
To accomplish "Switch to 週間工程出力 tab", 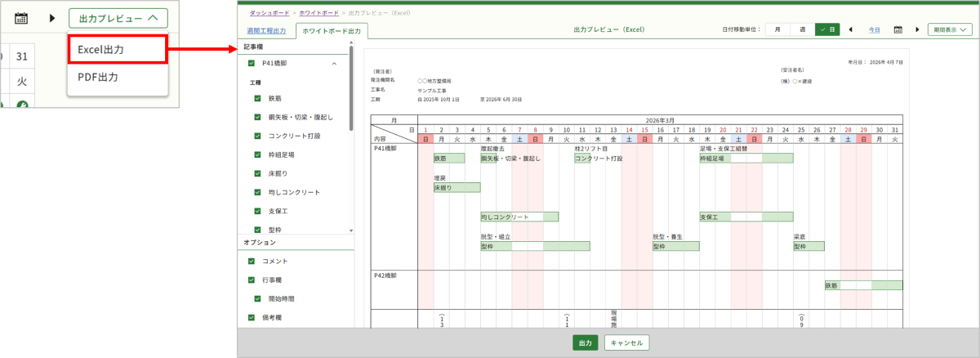I will [x=266, y=31].
